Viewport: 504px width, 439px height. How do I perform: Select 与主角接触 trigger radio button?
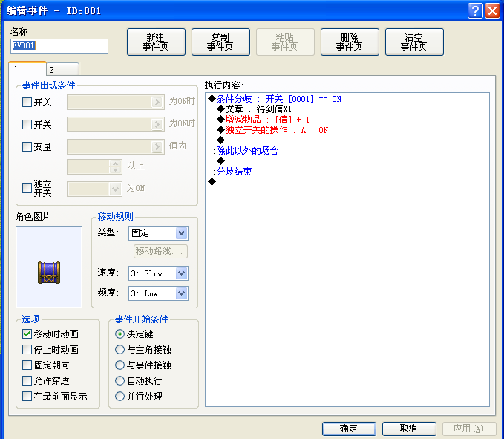pyautogui.click(x=120, y=349)
